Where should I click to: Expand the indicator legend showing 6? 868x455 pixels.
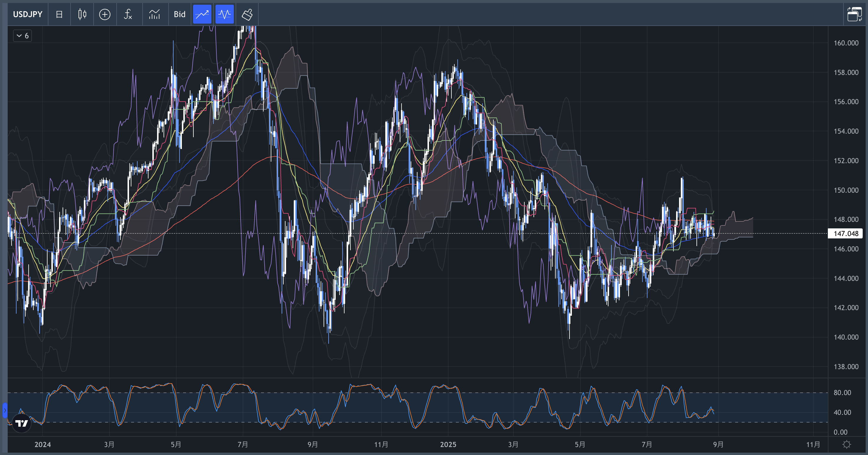[22, 36]
